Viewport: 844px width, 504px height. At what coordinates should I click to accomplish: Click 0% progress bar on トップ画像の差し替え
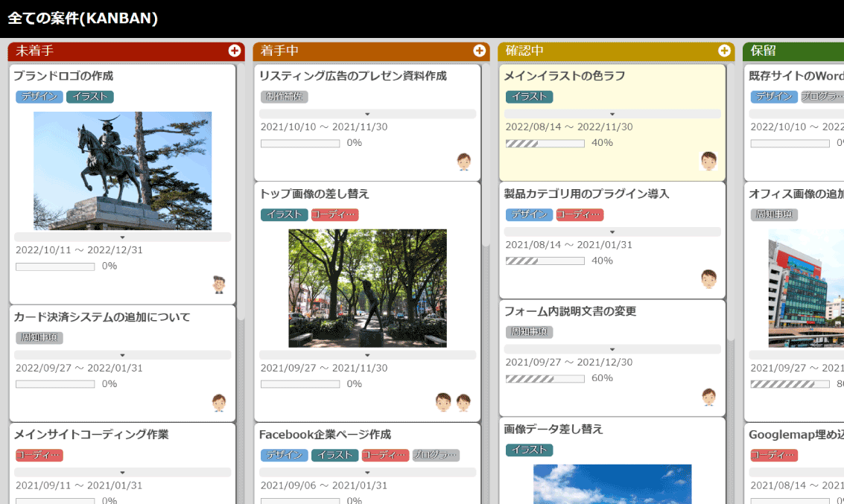click(299, 384)
